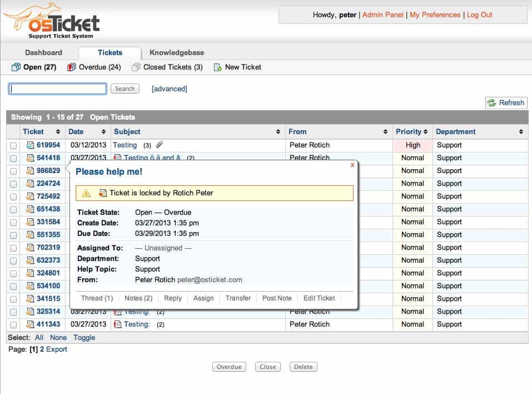
Task: Click the ticket icon beside 725492
Action: 30,196
